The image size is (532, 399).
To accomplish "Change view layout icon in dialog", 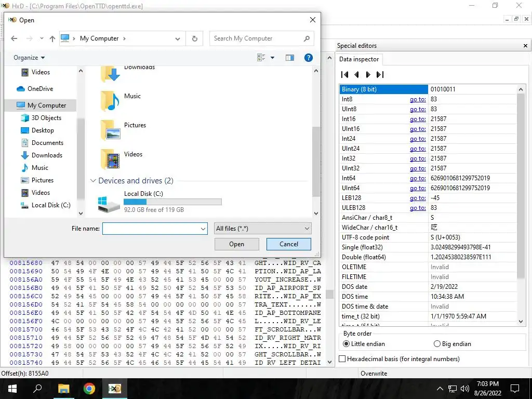I will (x=261, y=58).
